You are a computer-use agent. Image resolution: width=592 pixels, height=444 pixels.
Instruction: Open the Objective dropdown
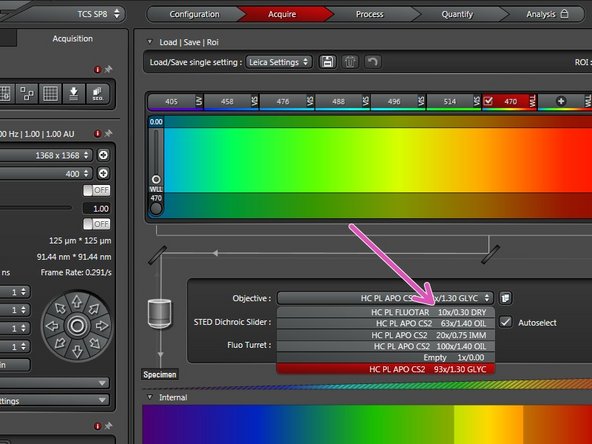point(385,298)
